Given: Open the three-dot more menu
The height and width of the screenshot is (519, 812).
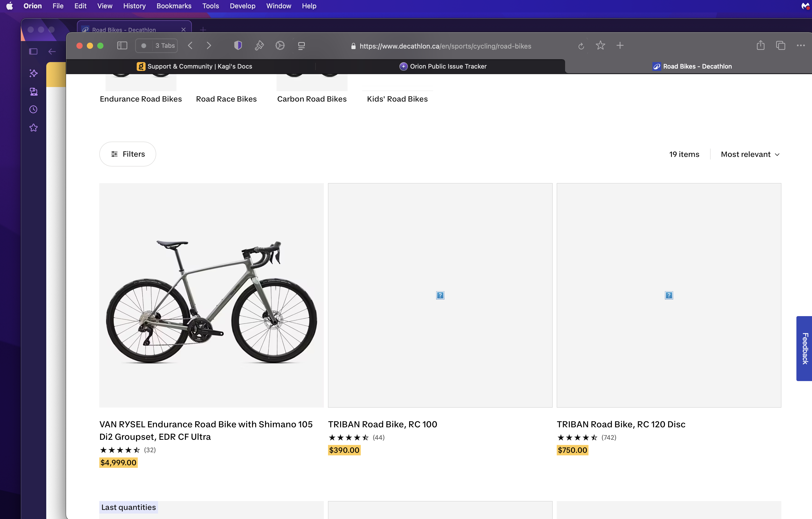Looking at the screenshot, I should tap(801, 45).
